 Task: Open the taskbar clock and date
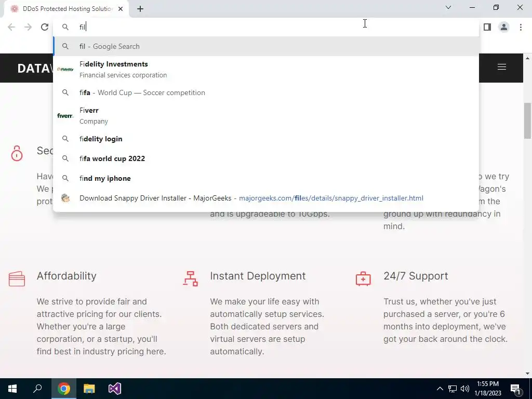487,389
